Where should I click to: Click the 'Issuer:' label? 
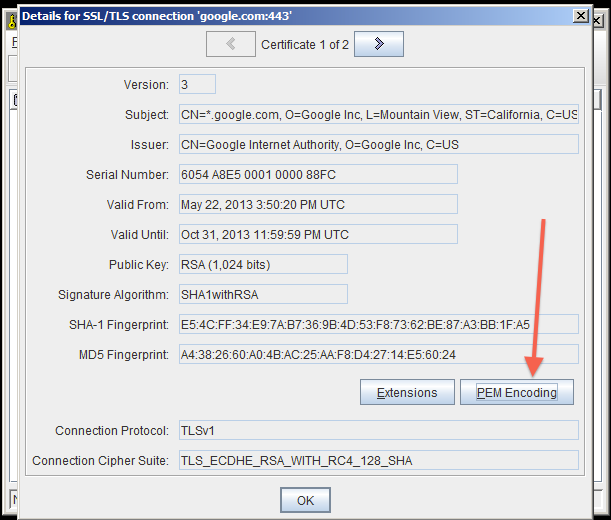coord(150,145)
